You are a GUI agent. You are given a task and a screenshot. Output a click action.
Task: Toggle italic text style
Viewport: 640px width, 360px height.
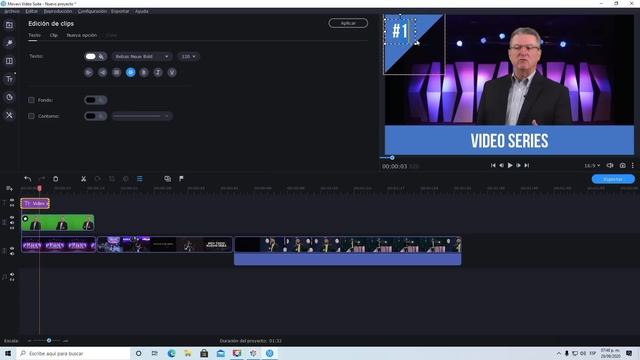tap(158, 72)
